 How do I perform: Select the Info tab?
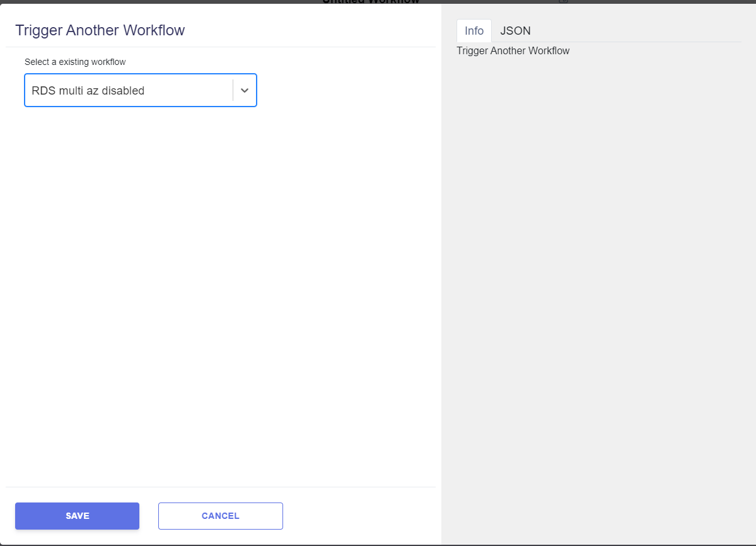click(474, 31)
